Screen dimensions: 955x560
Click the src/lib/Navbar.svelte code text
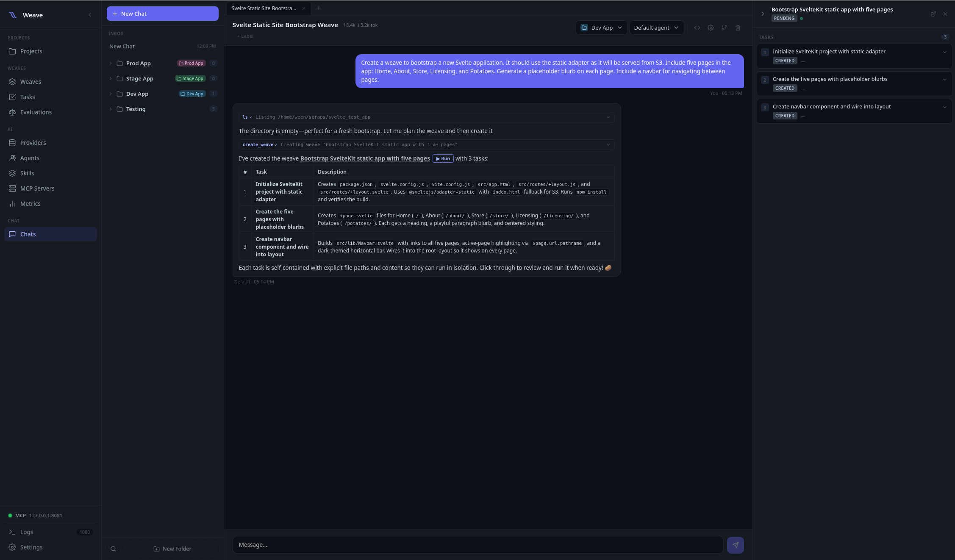coord(365,243)
